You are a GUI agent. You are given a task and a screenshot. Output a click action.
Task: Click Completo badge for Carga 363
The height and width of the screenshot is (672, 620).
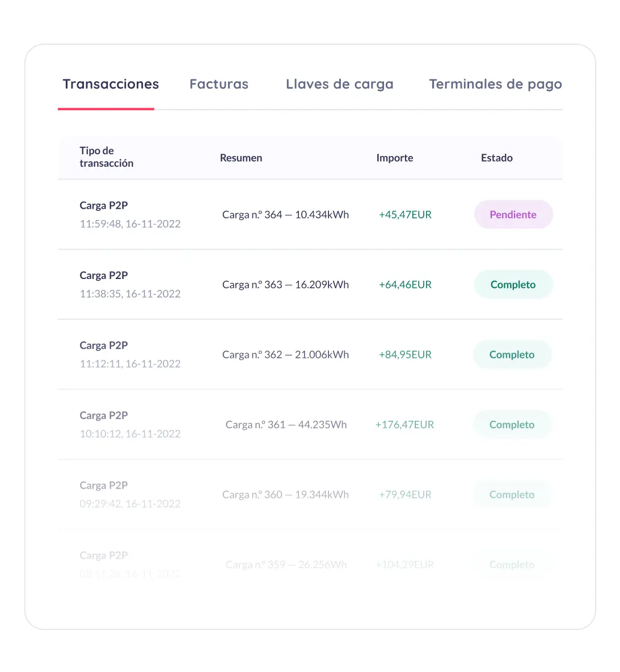pyautogui.click(x=513, y=285)
